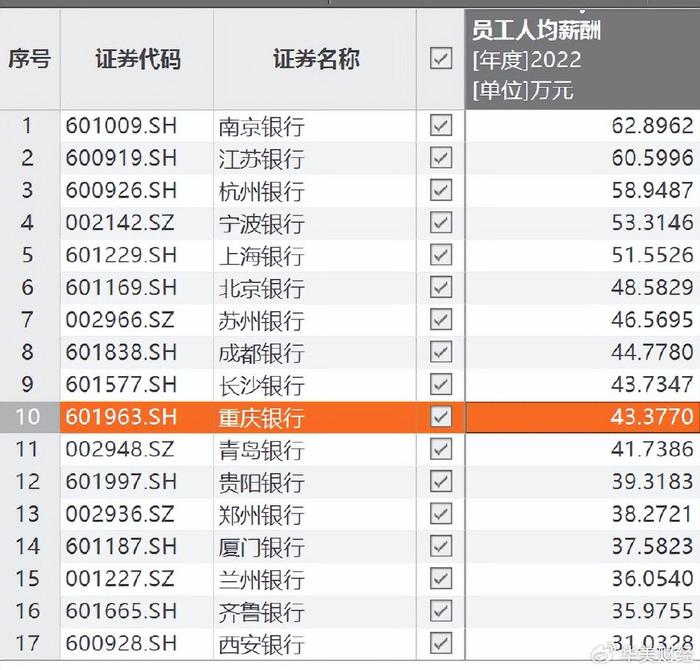Select highlighted stock code 601963.SH
The height and width of the screenshot is (670, 700).
coord(121,417)
